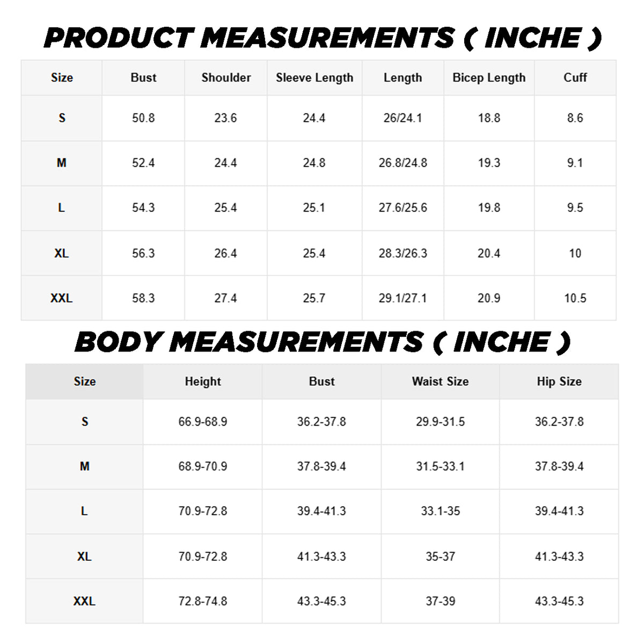Click the 26.8/24.8 length value

tap(402, 163)
